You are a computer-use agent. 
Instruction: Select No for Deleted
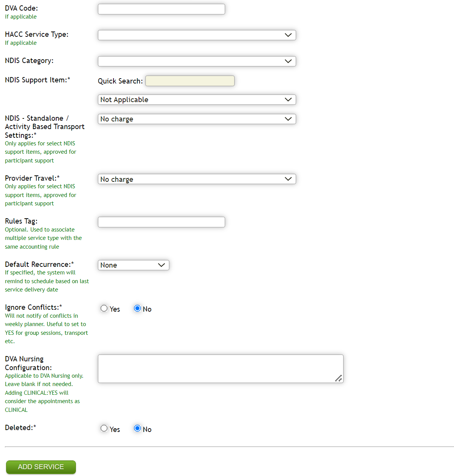137,428
